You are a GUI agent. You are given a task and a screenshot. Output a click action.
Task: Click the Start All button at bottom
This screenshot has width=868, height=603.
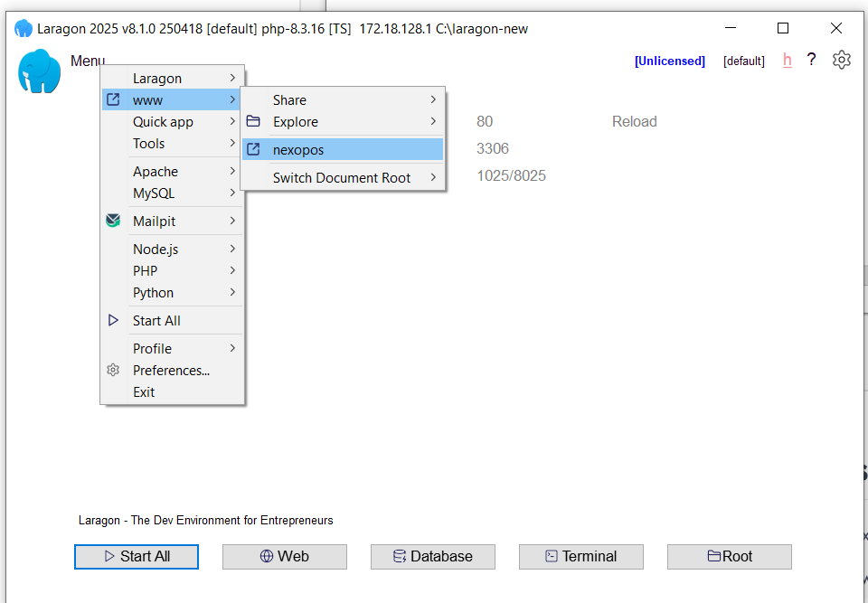tap(137, 557)
